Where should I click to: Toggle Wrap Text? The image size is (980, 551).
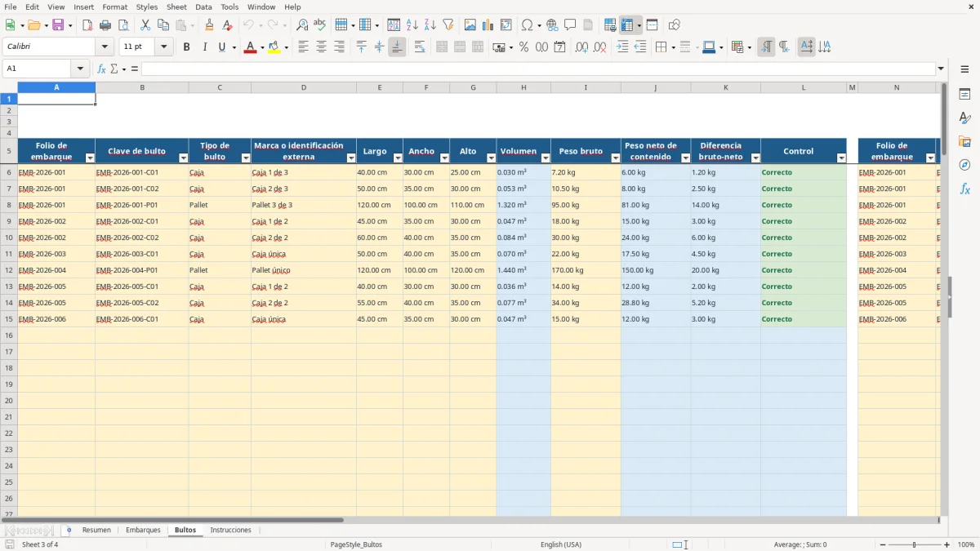pyautogui.click(x=420, y=47)
